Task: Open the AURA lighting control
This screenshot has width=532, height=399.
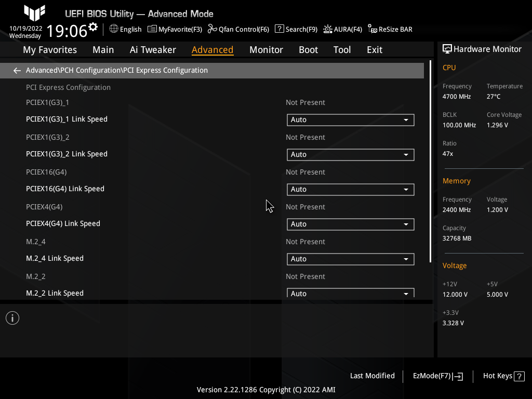Action: click(342, 29)
